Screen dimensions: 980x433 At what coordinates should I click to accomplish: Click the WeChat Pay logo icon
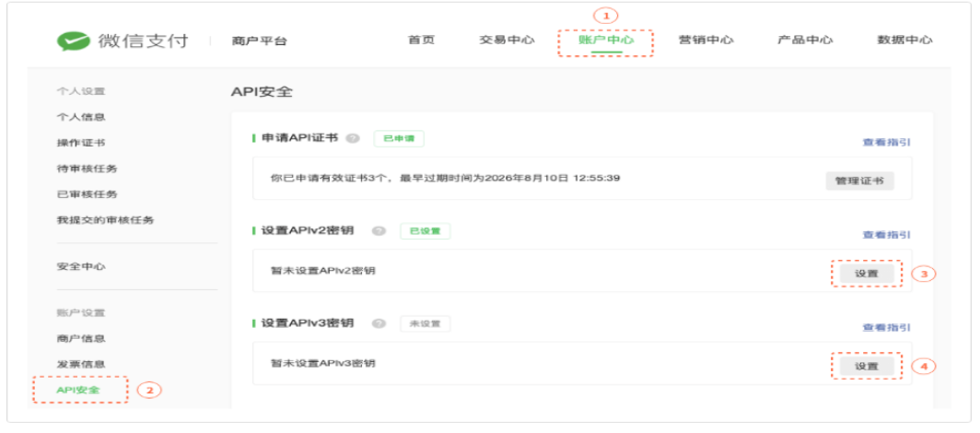pyautogui.click(x=73, y=41)
